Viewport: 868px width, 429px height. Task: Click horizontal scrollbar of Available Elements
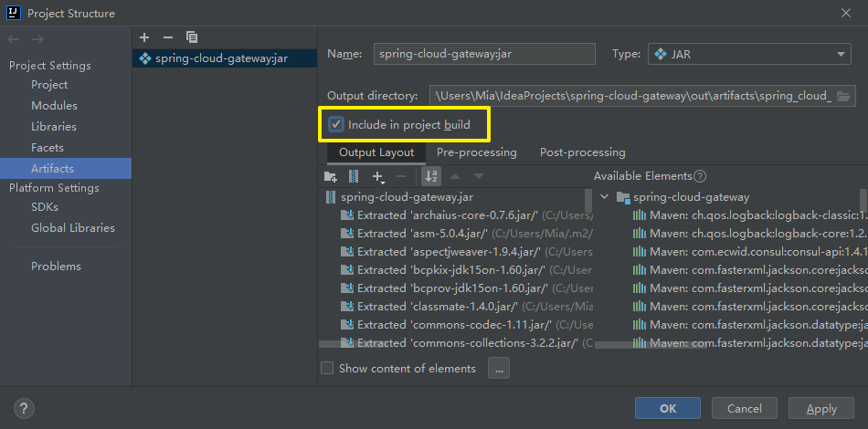click(651, 344)
